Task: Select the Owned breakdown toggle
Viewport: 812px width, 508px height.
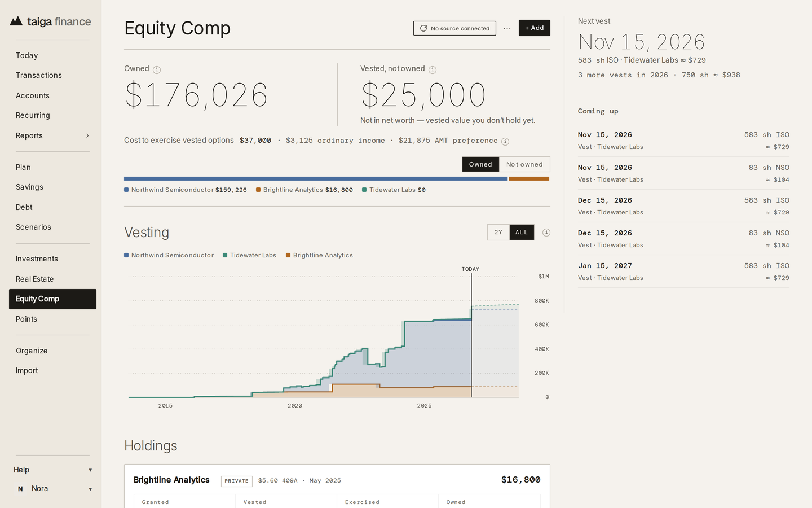Action: (x=480, y=164)
